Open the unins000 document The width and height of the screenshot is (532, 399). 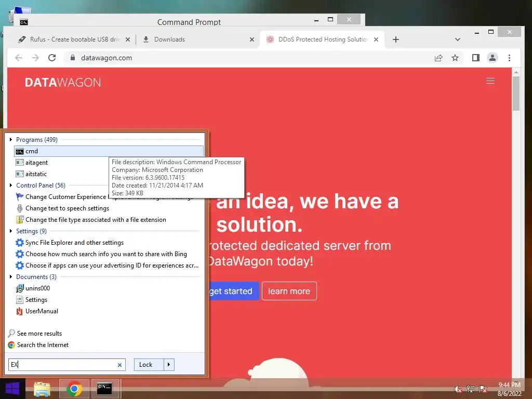click(x=33, y=288)
